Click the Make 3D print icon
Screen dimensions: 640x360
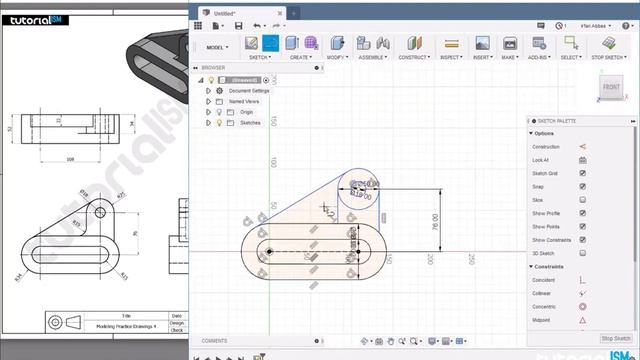tap(509, 43)
